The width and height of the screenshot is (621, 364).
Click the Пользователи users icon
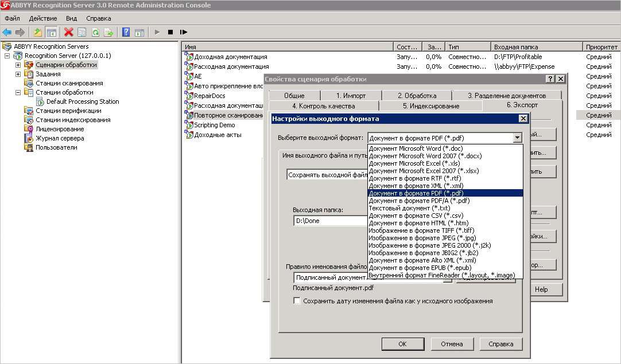(29, 147)
